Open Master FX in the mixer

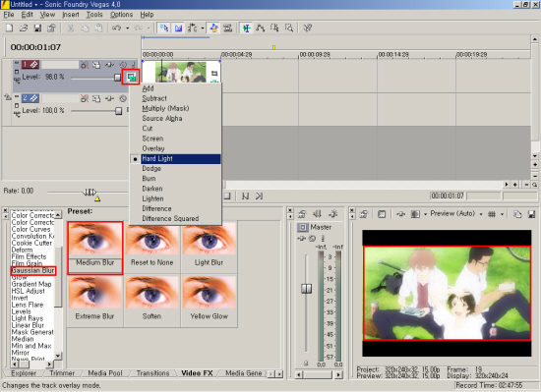tap(302, 238)
